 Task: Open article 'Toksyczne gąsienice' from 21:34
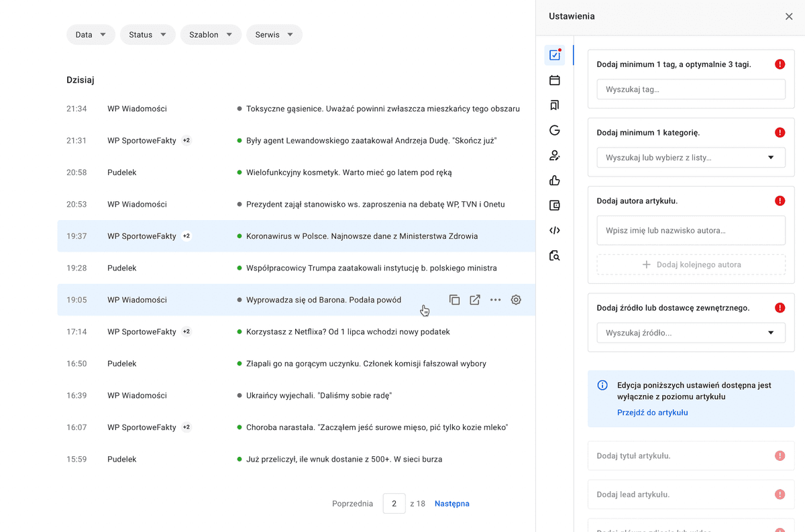pyautogui.click(x=383, y=109)
